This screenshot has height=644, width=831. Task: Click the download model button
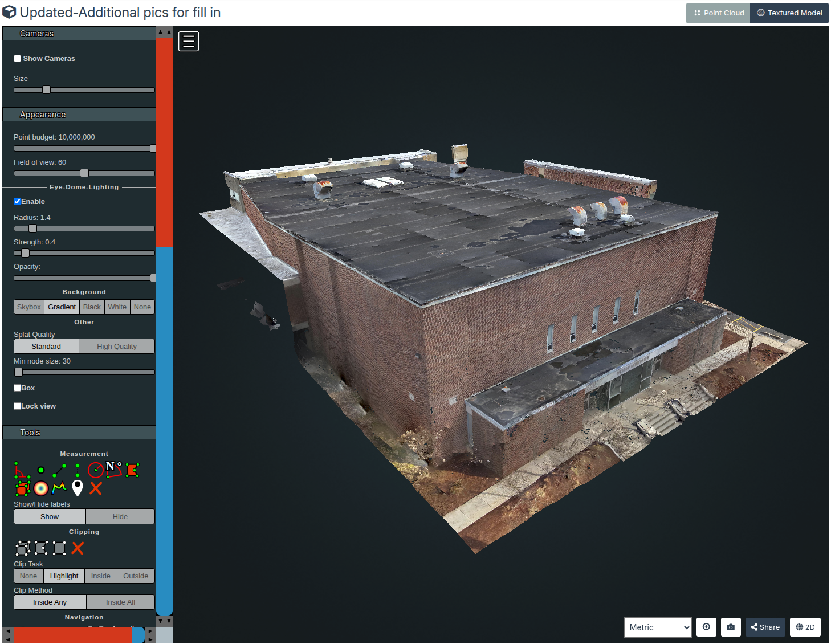706,627
